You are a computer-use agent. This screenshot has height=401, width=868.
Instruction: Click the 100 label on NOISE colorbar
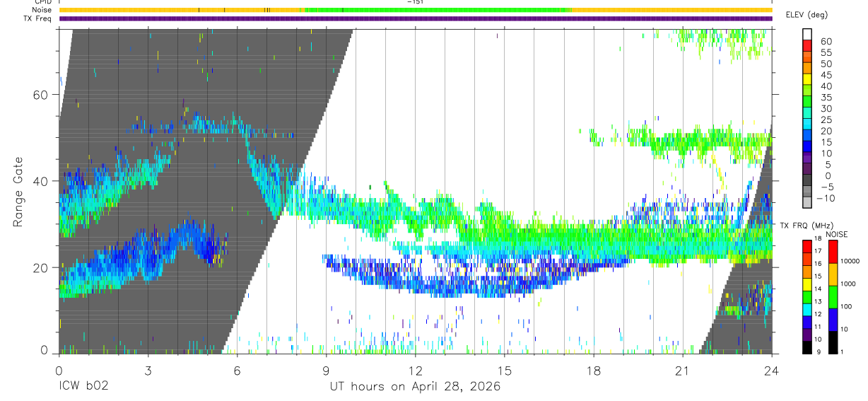[x=845, y=306]
